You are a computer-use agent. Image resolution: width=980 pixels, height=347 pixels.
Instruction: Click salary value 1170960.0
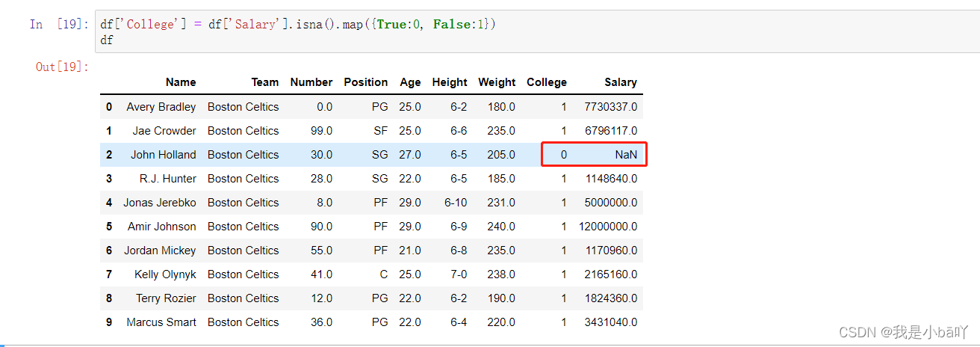tap(611, 251)
